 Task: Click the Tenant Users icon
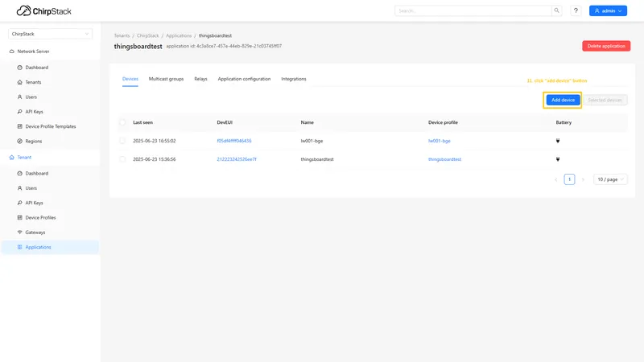tap(19, 188)
